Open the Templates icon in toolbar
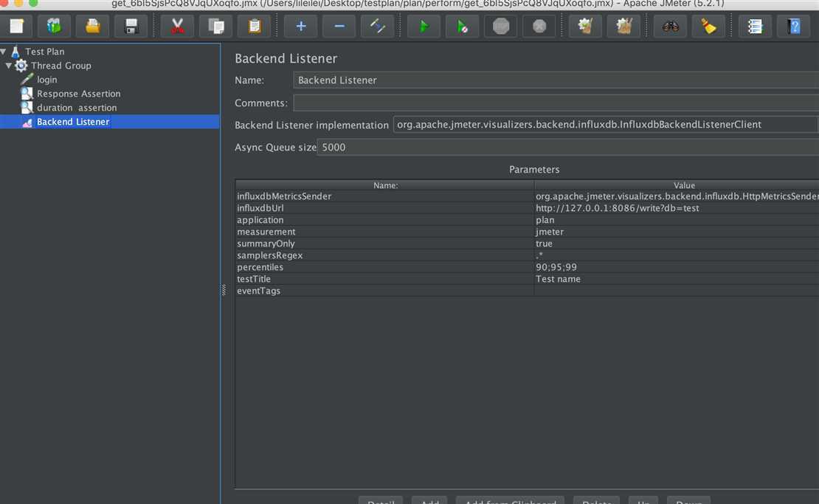The width and height of the screenshot is (819, 504). point(55,27)
